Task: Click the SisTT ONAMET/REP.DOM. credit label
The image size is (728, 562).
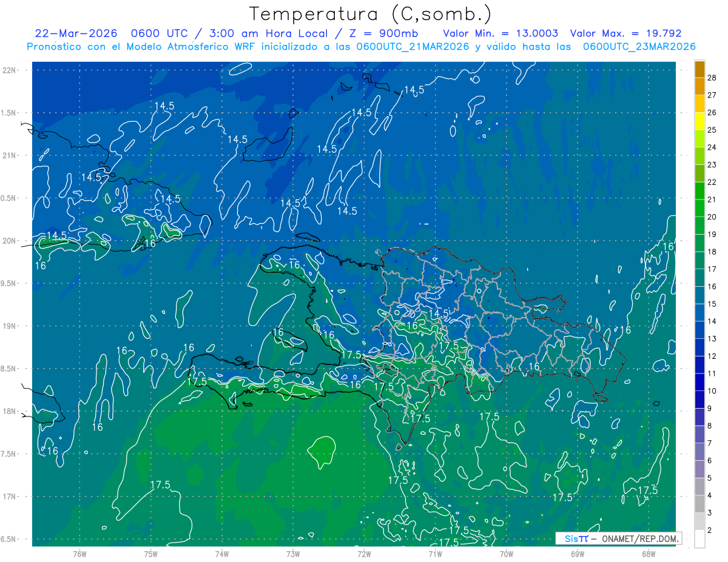Action: coord(619,538)
